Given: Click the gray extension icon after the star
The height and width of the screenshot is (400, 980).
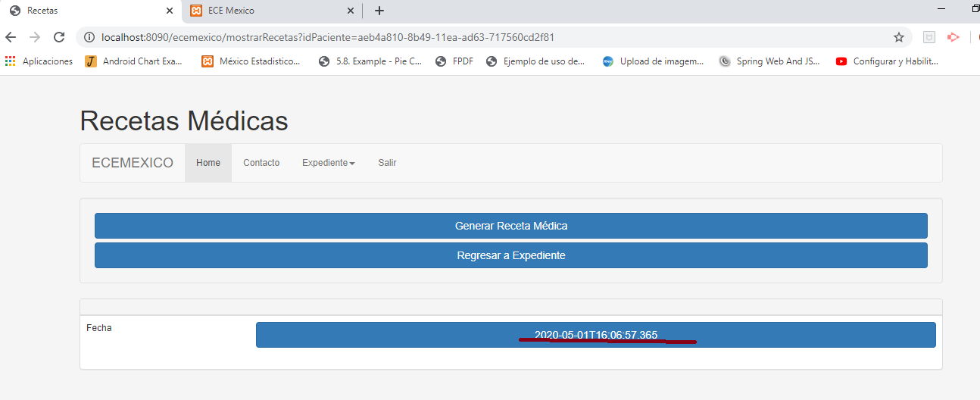Looking at the screenshot, I should click(929, 37).
